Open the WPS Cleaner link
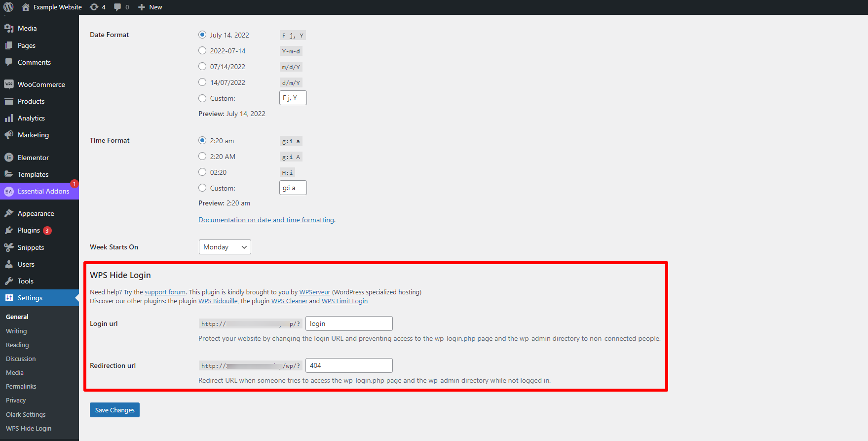Viewport: 868px width, 441px height. (x=289, y=301)
